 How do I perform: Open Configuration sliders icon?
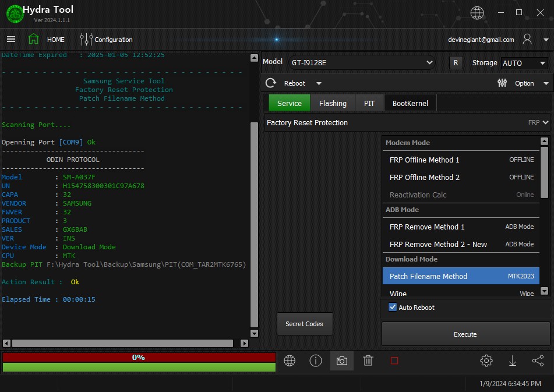click(86, 39)
